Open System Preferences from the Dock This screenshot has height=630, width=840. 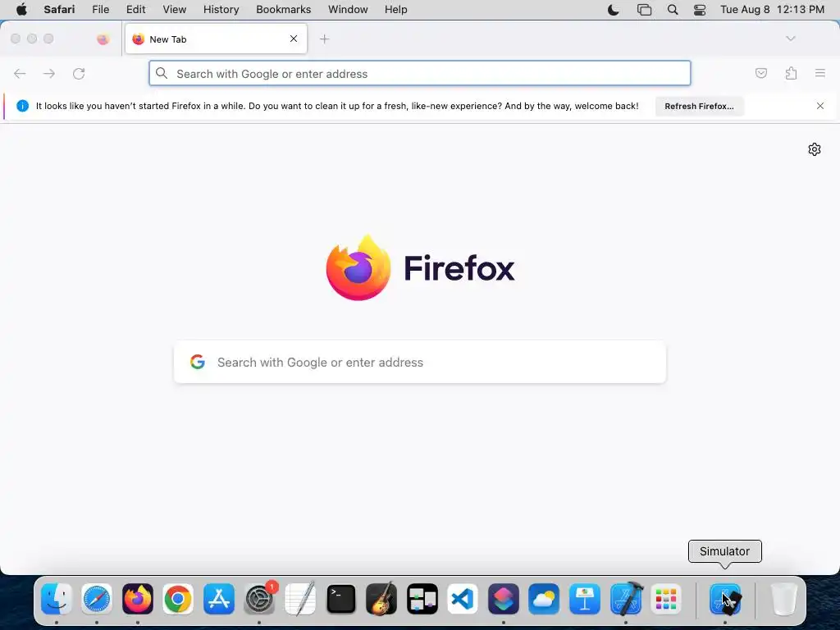(x=260, y=598)
